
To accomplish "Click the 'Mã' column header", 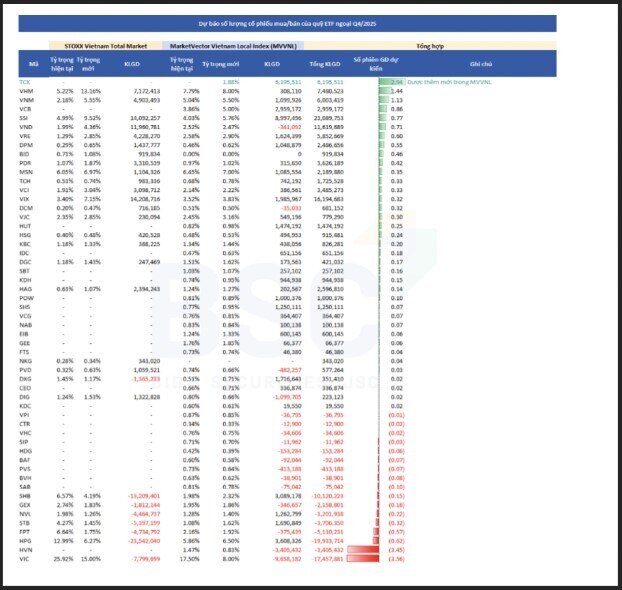I will [34, 64].
